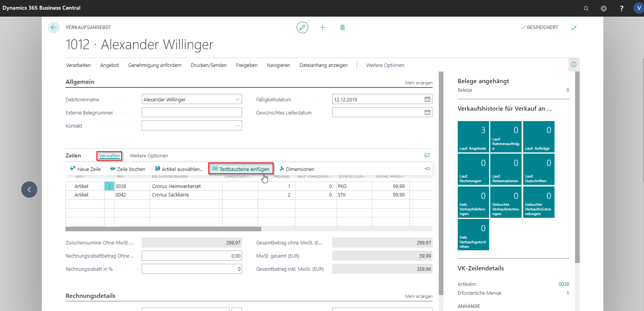Click the back arrow next to Verkaufsangebot
Viewport: 644px width, 311px height.
[53, 27]
